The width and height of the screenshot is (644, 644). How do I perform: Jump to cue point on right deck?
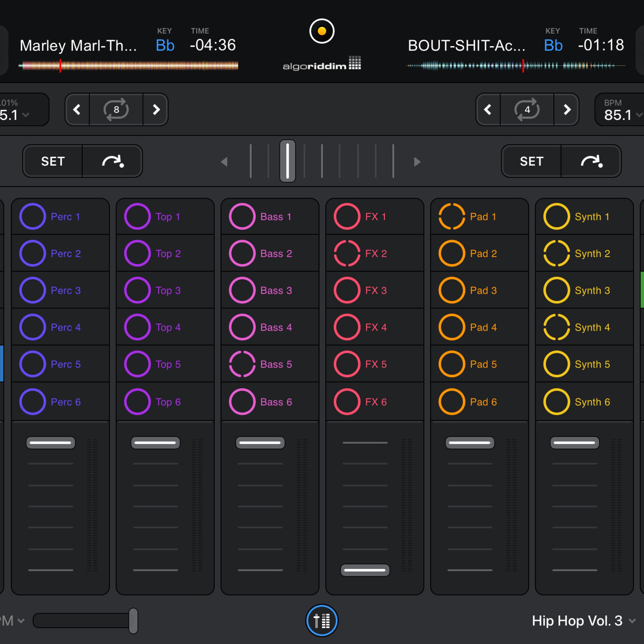point(591,161)
